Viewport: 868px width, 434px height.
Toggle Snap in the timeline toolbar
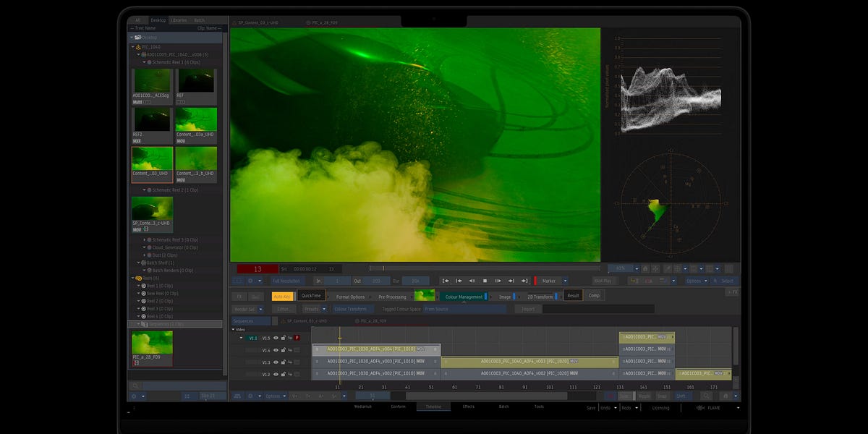[x=663, y=396]
